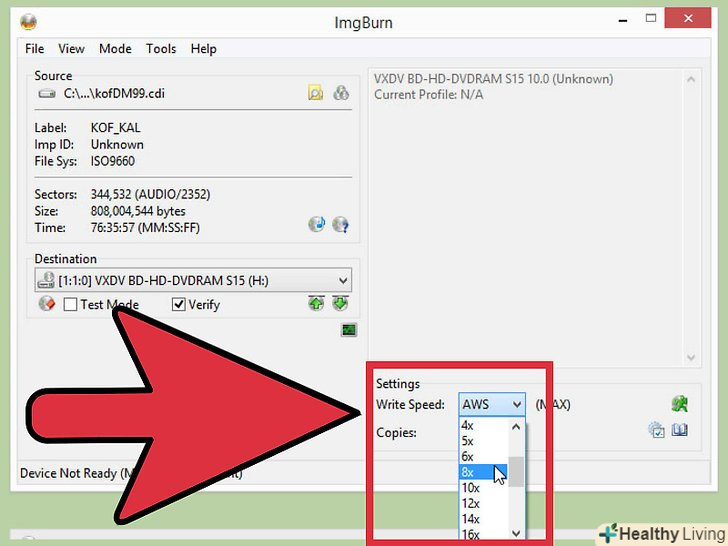This screenshot has width=728, height=546.
Task: Select 12x write speed
Action: click(482, 503)
